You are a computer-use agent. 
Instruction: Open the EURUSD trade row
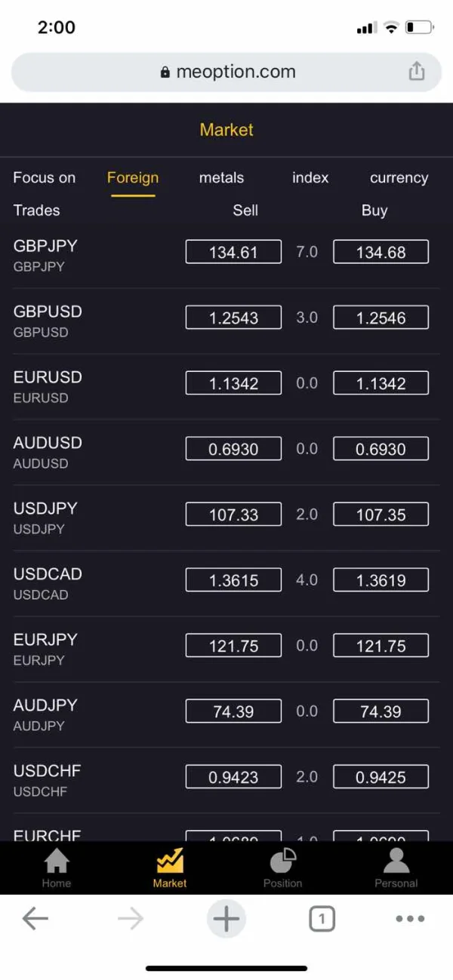pos(48,386)
